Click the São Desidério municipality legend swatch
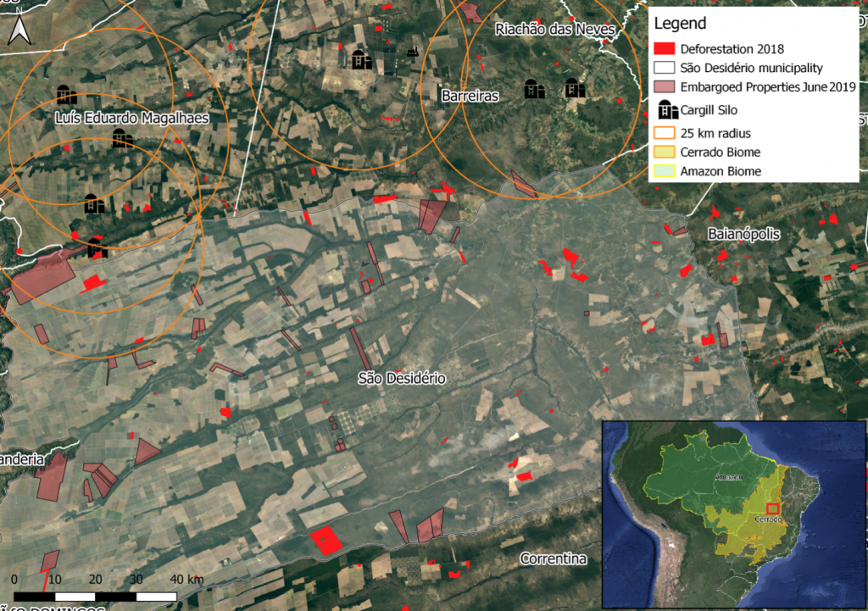Viewport: 868px width, 611px height. point(668,68)
